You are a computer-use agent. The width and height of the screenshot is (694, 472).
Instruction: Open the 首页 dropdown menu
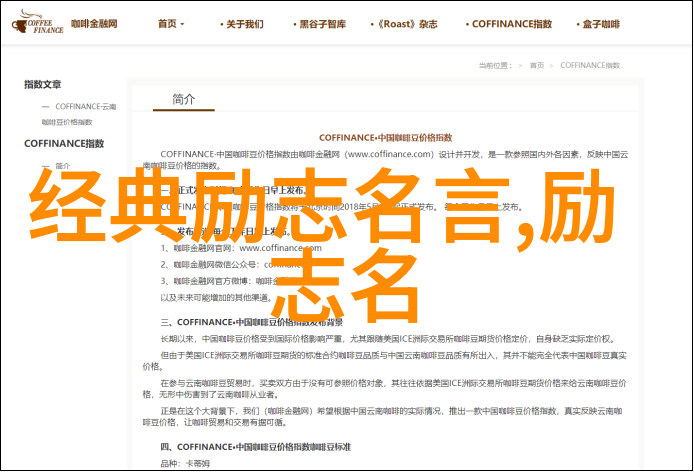tap(171, 24)
